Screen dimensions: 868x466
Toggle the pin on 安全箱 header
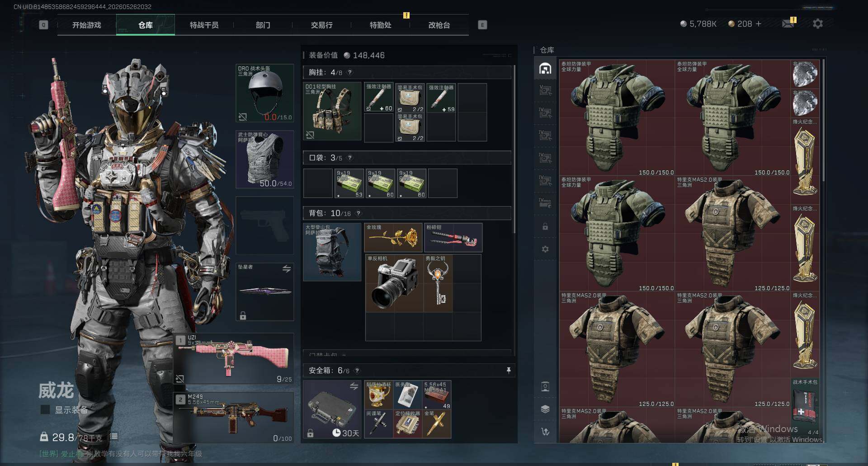[509, 371]
